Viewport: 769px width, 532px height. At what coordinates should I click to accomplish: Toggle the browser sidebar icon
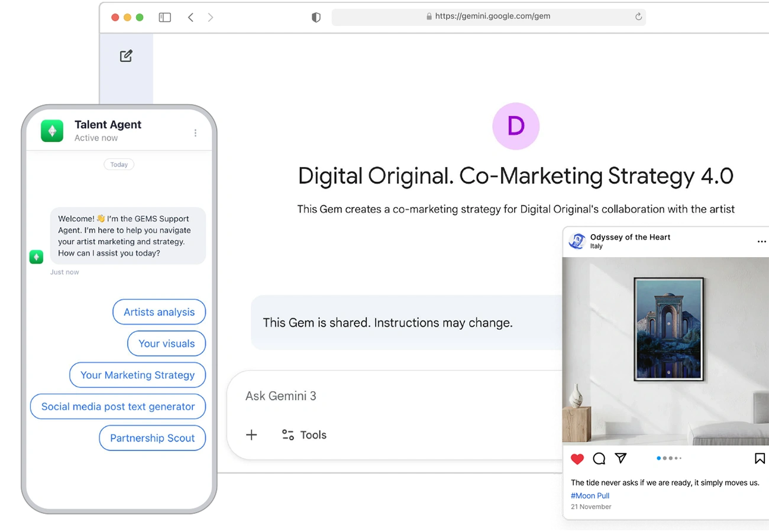coord(165,17)
